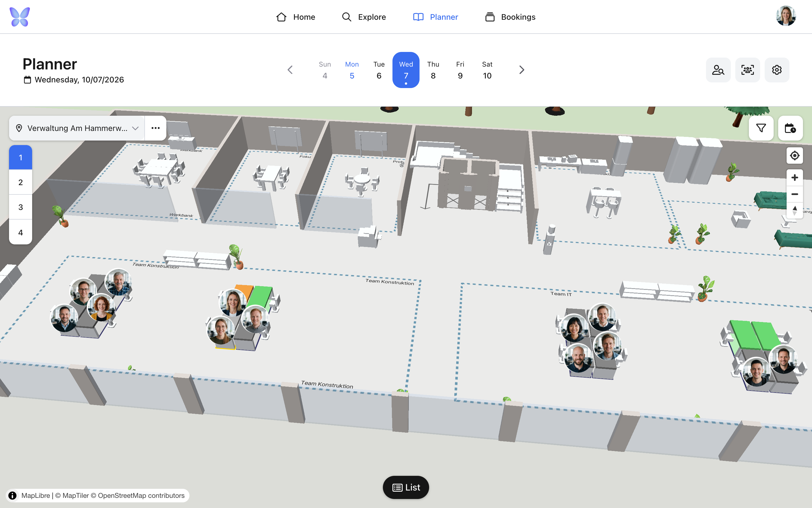Click the bald bearded man's avatar in Team IT
This screenshot has height=508, width=812.
click(x=578, y=358)
